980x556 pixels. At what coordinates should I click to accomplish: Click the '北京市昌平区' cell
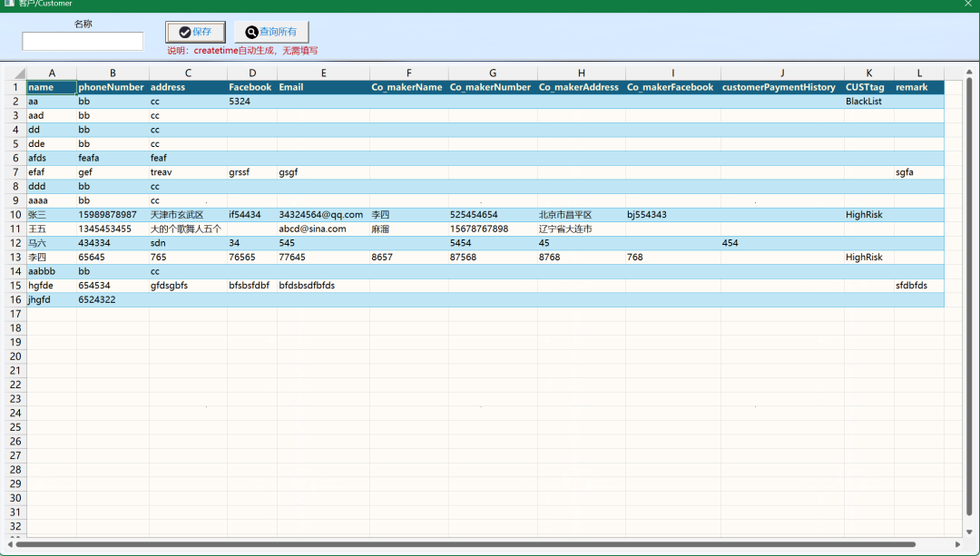582,214
